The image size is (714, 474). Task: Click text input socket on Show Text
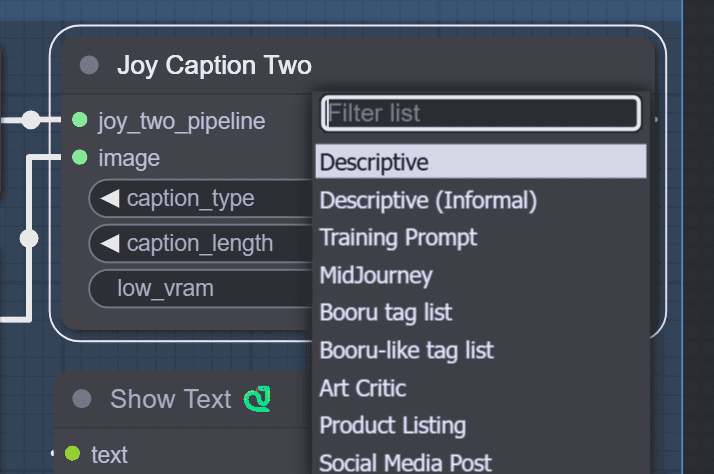[x=72, y=454]
